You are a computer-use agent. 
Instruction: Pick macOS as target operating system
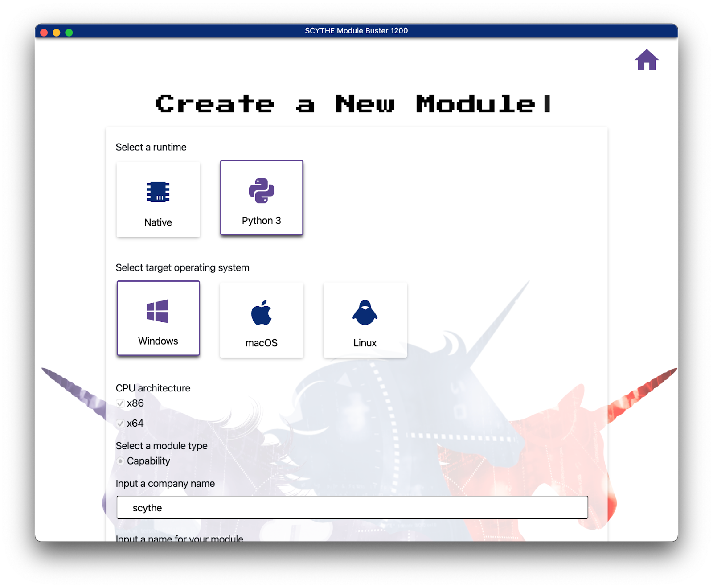pos(262,320)
